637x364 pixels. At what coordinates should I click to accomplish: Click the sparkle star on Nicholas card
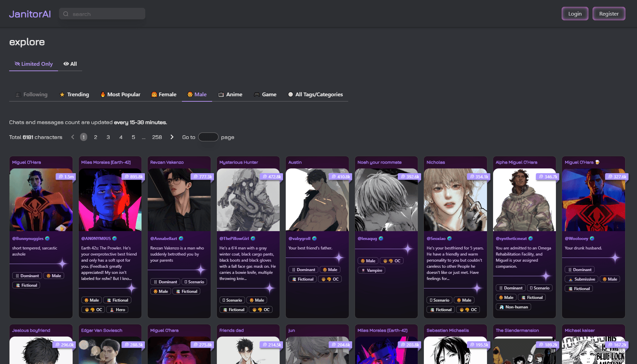[x=477, y=288]
